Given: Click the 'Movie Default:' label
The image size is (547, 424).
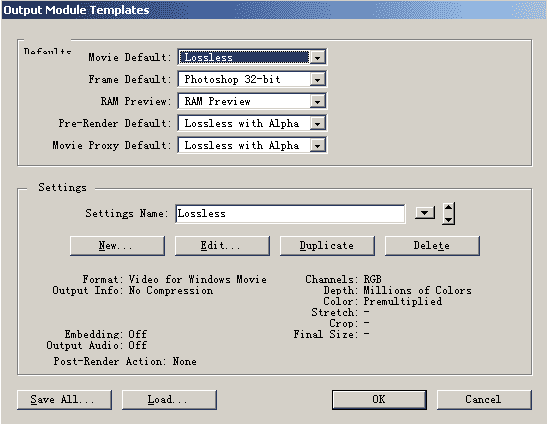Looking at the screenshot, I should click(x=130, y=57).
